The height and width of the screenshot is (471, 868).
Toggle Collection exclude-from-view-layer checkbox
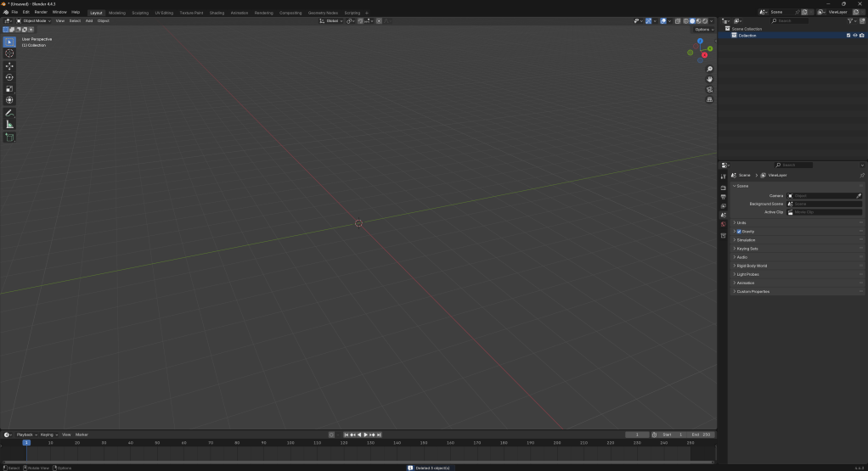click(x=848, y=36)
